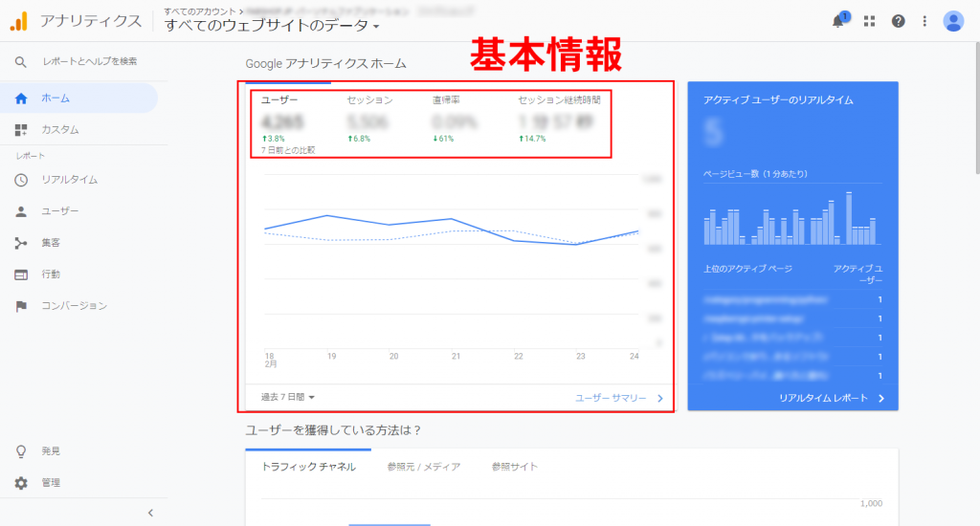
Task: Select ホーム in the sidebar
Action: coord(78,99)
